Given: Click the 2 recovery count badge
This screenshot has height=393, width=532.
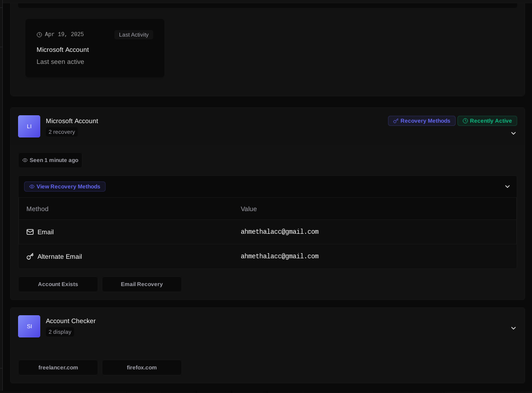Looking at the screenshot, I should tap(62, 132).
